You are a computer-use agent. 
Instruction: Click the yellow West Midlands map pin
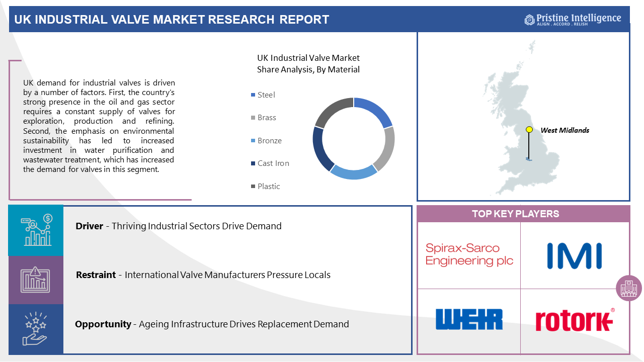tap(529, 129)
